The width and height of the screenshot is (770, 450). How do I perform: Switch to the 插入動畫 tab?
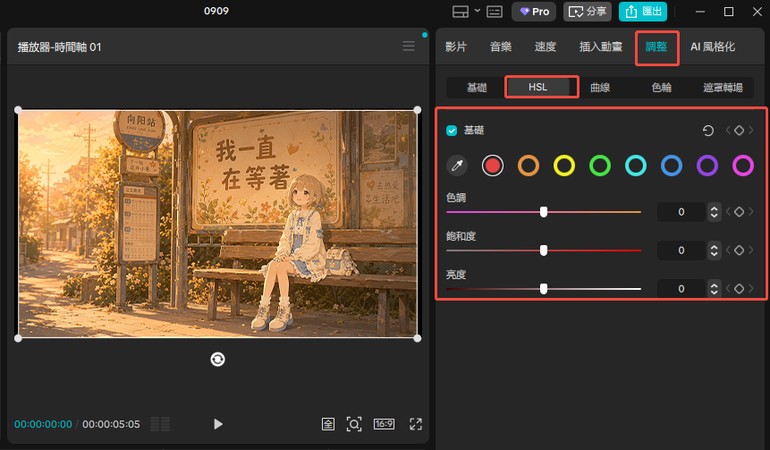601,47
